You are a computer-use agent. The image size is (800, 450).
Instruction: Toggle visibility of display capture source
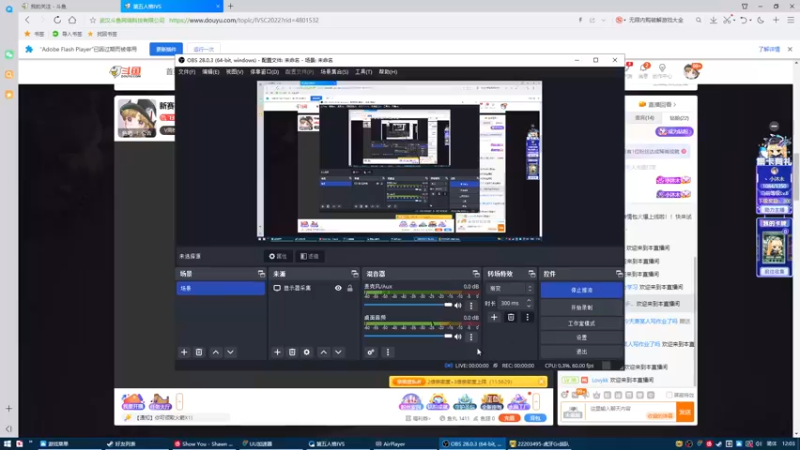(338, 288)
